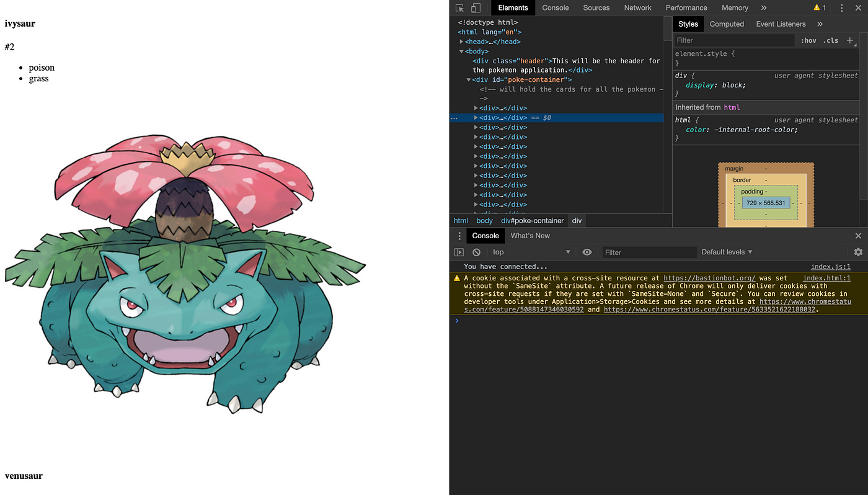Switch to the Elements tab
The height and width of the screenshot is (495, 868).
click(513, 8)
